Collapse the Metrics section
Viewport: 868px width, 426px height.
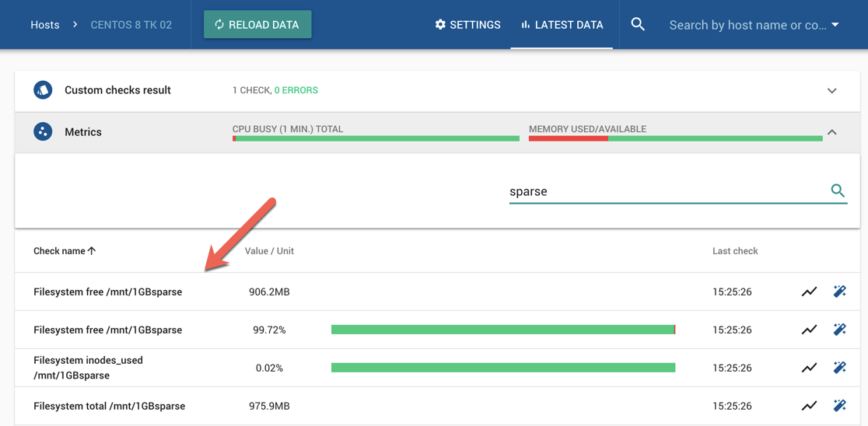(831, 132)
